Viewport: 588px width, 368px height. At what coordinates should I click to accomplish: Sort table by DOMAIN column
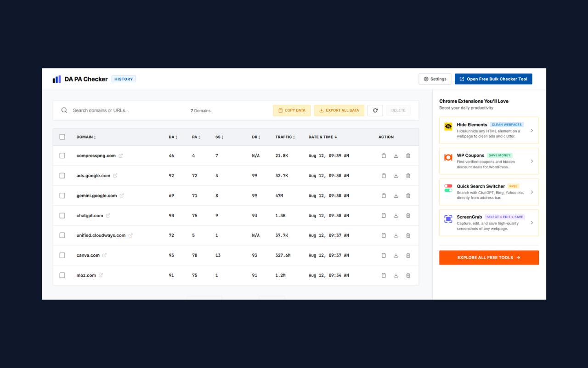[86, 137]
